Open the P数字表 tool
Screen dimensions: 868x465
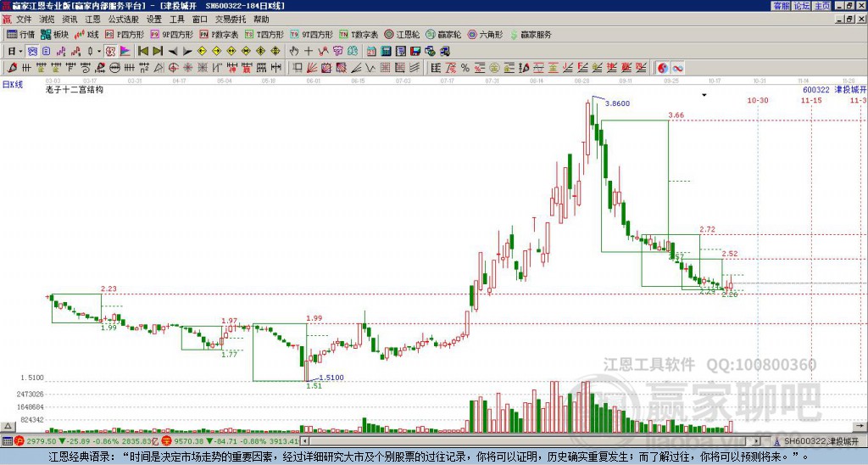click(x=219, y=34)
